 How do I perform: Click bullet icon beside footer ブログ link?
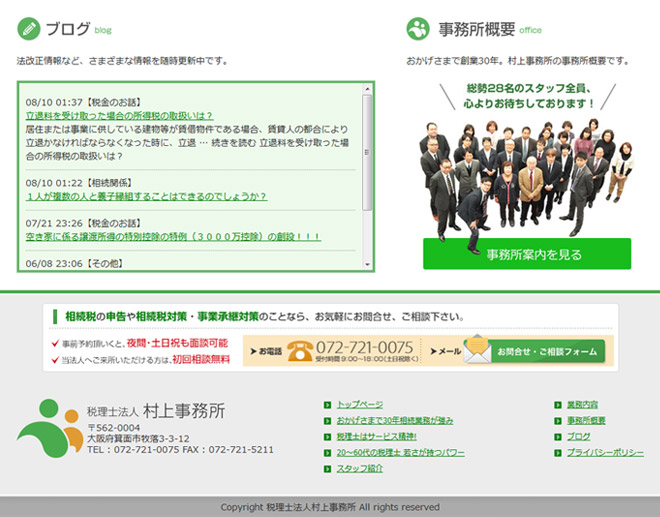coord(558,437)
